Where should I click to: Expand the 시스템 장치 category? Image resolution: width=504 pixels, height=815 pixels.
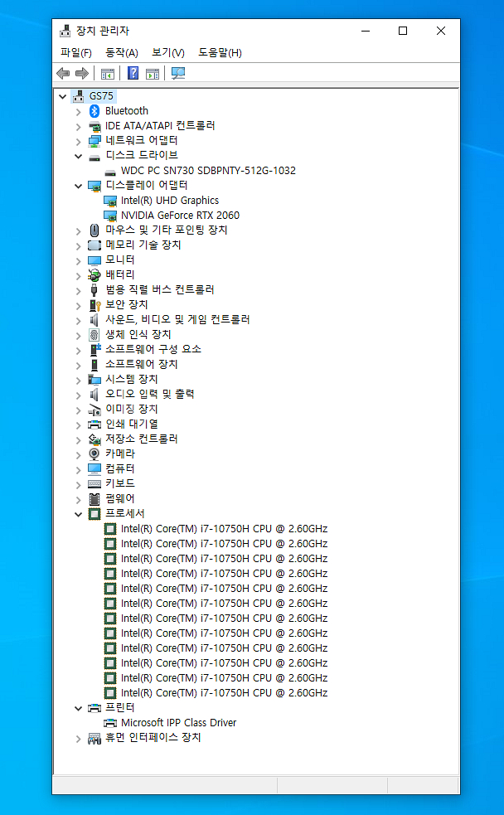click(79, 380)
